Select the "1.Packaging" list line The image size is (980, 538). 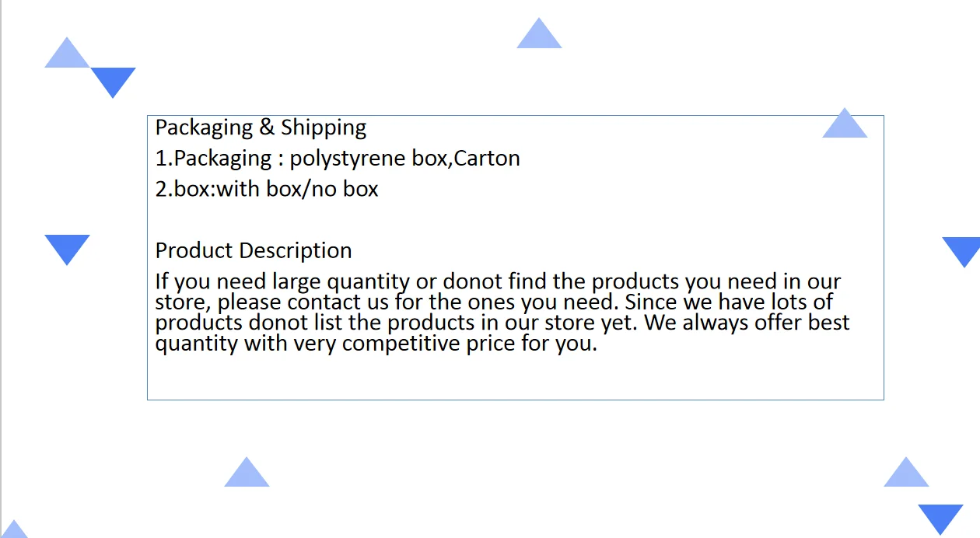[337, 159]
